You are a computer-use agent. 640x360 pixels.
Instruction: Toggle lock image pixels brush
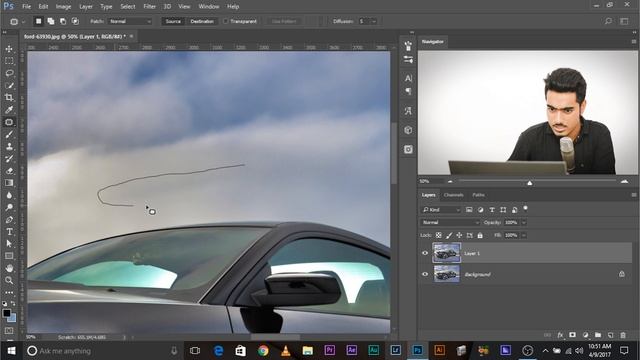pos(449,236)
